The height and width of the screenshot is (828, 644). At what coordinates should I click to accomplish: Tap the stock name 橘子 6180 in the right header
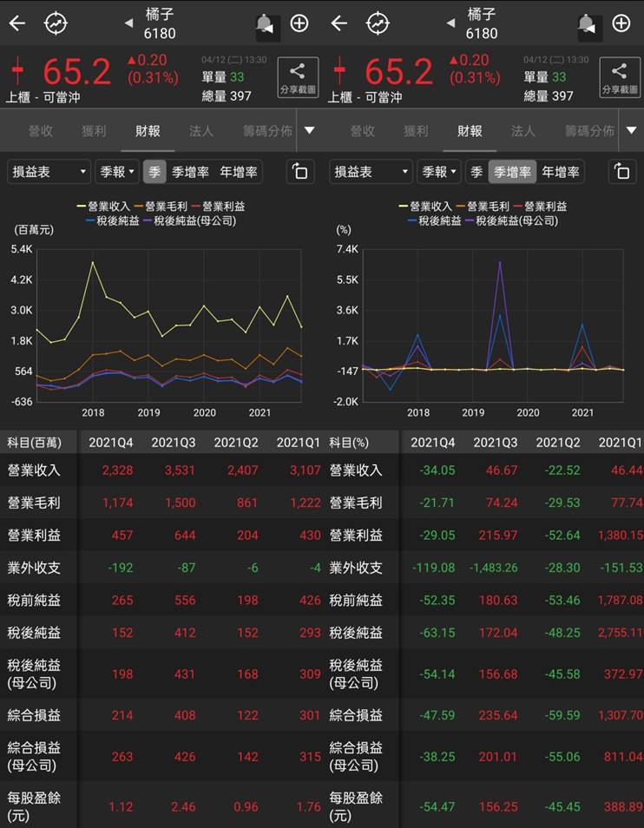pyautogui.click(x=482, y=23)
